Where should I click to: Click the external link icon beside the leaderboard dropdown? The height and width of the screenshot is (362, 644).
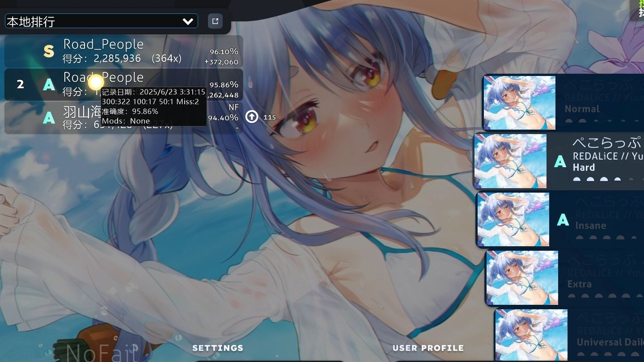215,21
